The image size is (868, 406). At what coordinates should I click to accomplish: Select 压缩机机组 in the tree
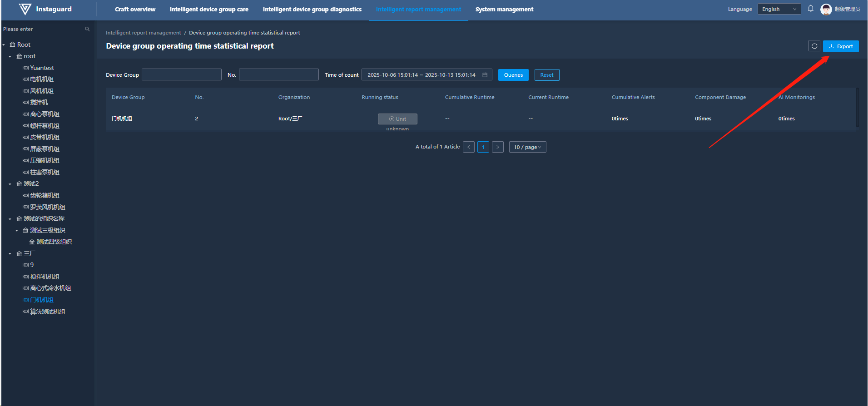point(45,160)
